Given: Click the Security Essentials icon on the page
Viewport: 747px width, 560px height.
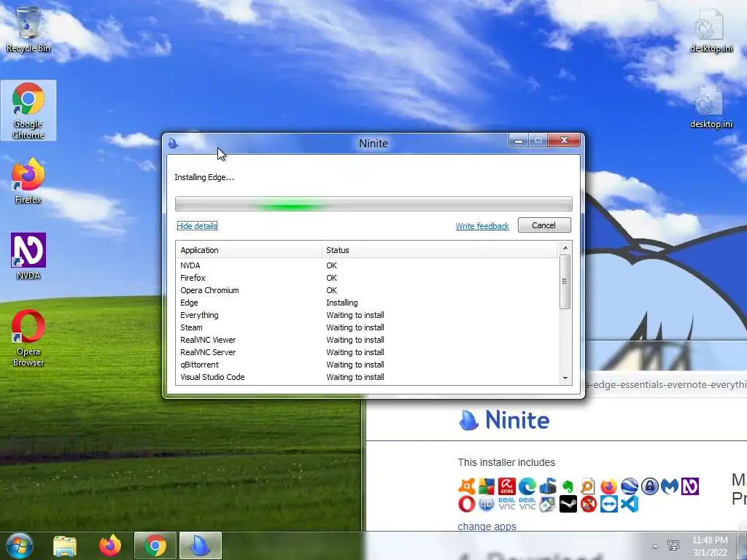Looking at the screenshot, I should [x=548, y=486].
